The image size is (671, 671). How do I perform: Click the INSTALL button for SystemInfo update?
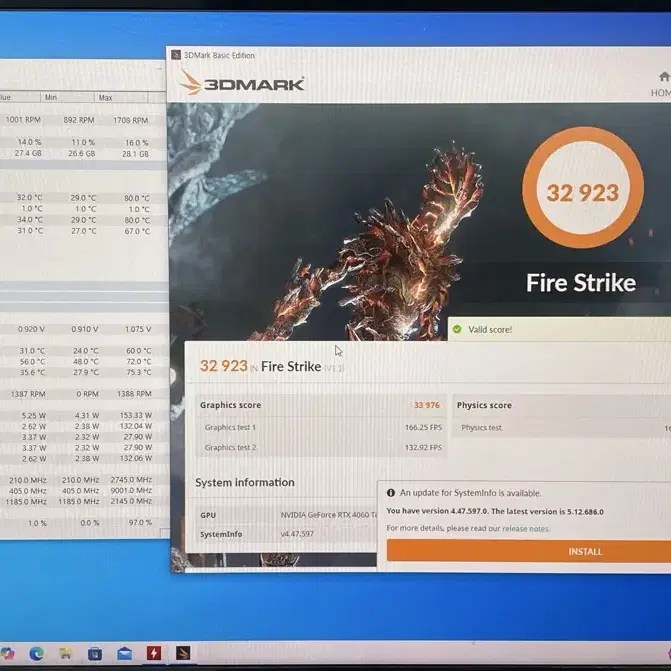point(529,551)
